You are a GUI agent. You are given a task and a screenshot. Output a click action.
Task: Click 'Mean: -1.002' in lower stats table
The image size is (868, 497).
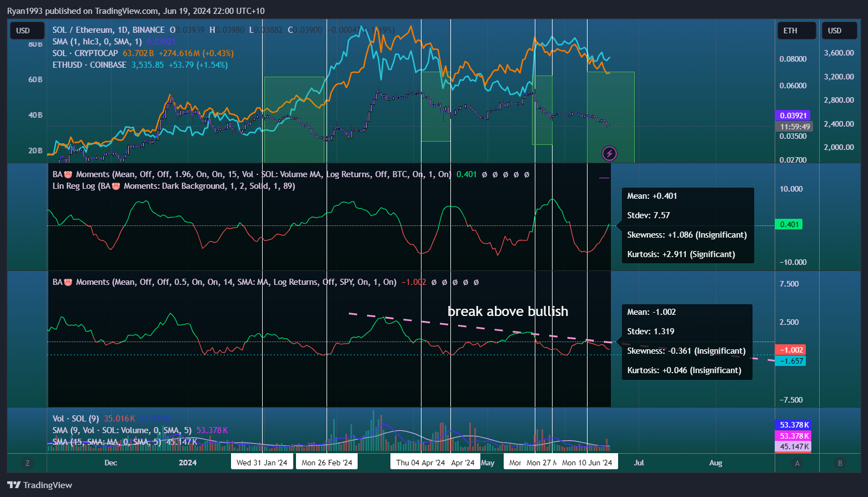coord(651,312)
